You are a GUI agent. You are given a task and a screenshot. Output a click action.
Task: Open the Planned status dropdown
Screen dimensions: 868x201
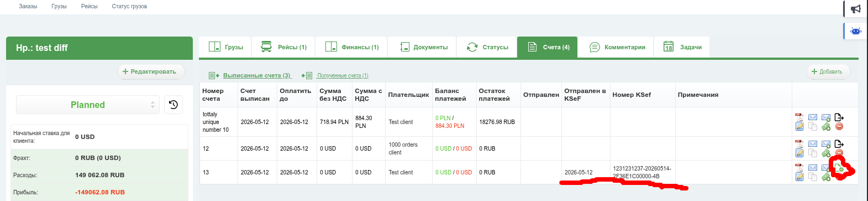(x=88, y=105)
